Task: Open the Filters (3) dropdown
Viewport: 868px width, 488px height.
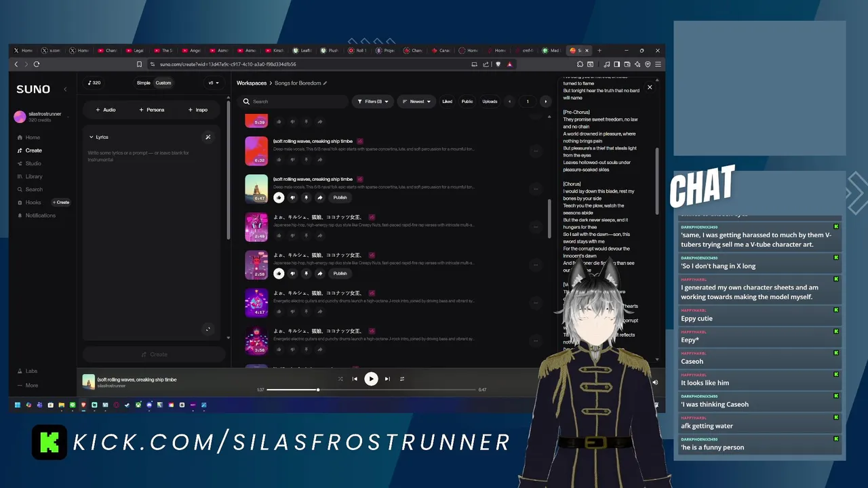Action: [372, 102]
